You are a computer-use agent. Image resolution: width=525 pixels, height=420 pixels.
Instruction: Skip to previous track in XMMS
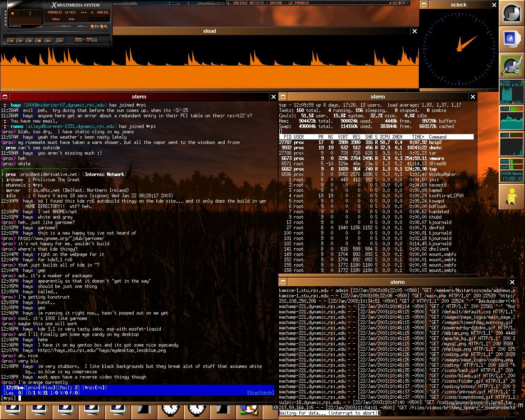click(11, 41)
